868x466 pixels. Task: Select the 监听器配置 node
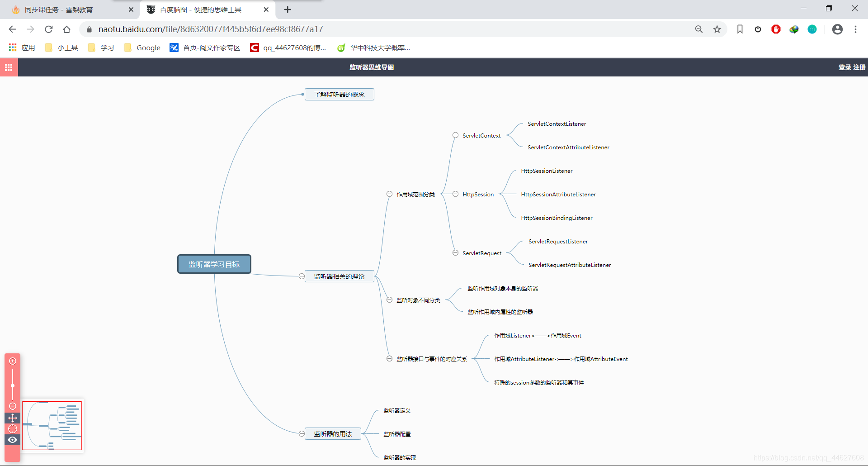pos(397,434)
